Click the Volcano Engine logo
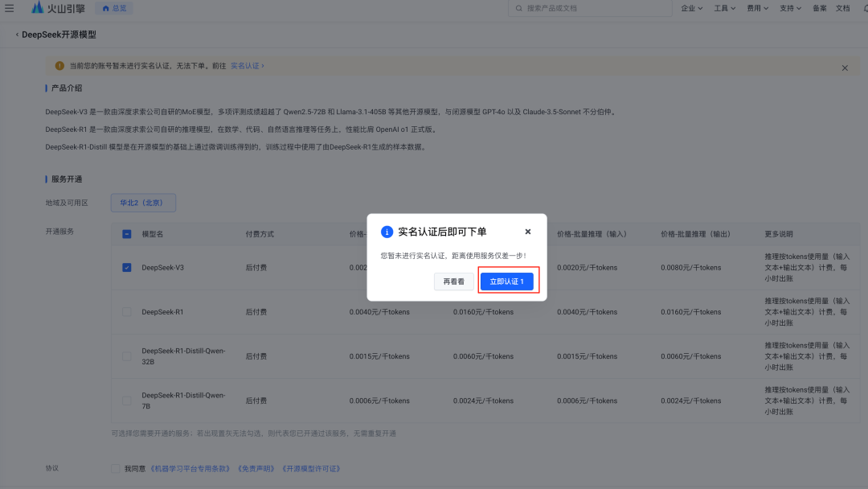This screenshot has height=489, width=868. pos(58,8)
